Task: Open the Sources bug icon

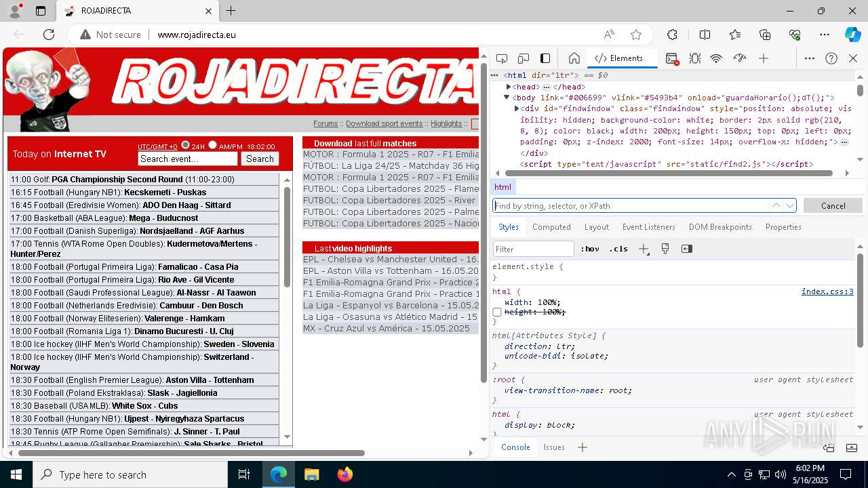Action: pos(695,58)
